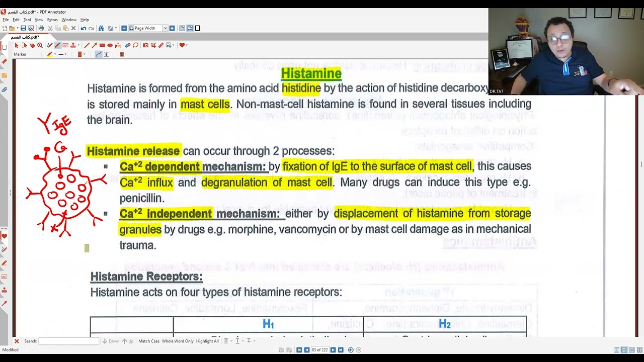Zoom out with the minus button

(124, 28)
